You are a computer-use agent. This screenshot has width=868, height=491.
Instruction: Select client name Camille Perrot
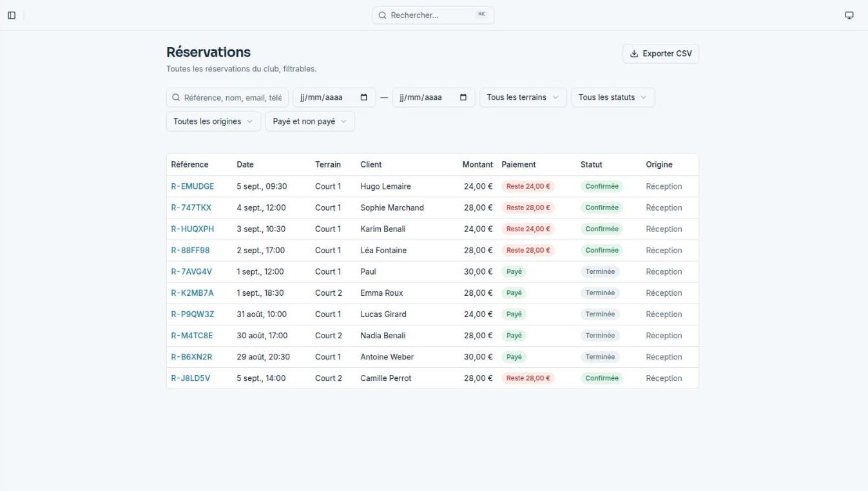pyautogui.click(x=385, y=378)
